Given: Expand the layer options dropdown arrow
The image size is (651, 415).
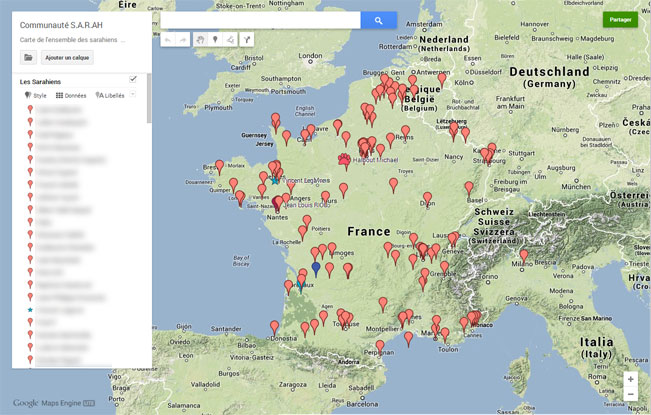Looking at the screenshot, I should point(133,94).
